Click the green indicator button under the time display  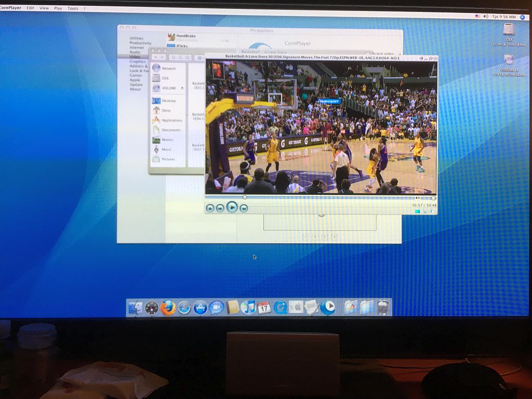417,211
